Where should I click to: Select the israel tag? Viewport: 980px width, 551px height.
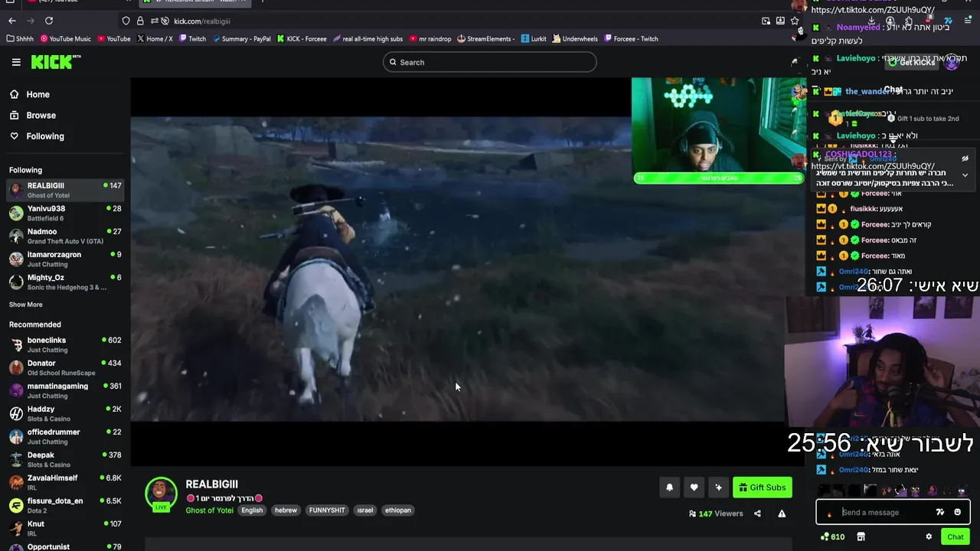pos(365,510)
